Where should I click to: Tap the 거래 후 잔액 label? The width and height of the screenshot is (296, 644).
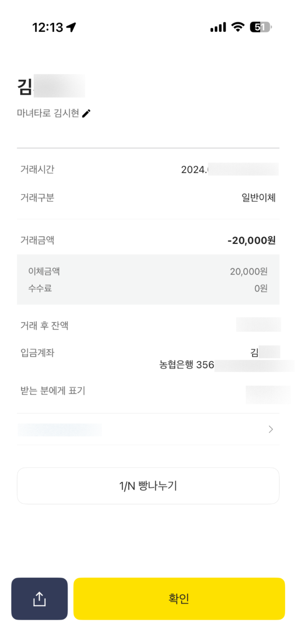coord(44,325)
